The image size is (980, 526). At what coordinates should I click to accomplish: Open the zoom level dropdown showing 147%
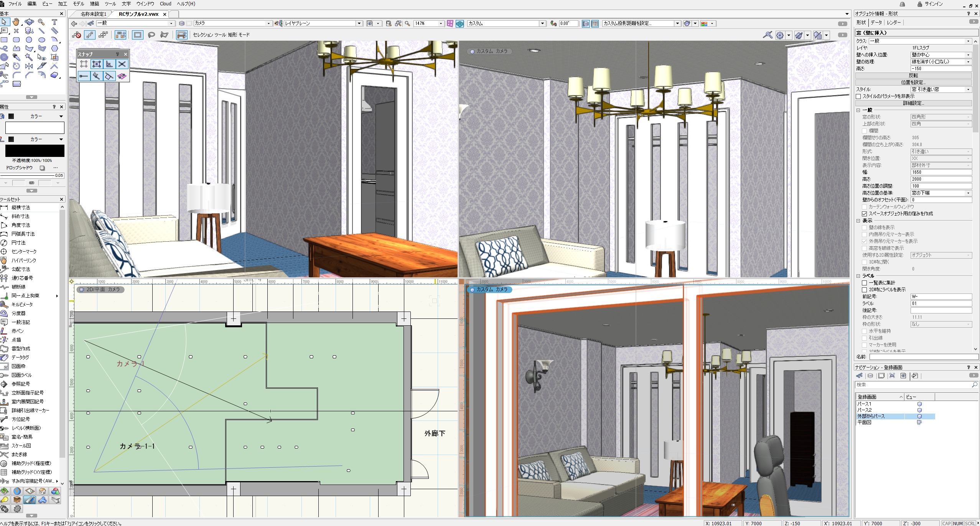[441, 23]
